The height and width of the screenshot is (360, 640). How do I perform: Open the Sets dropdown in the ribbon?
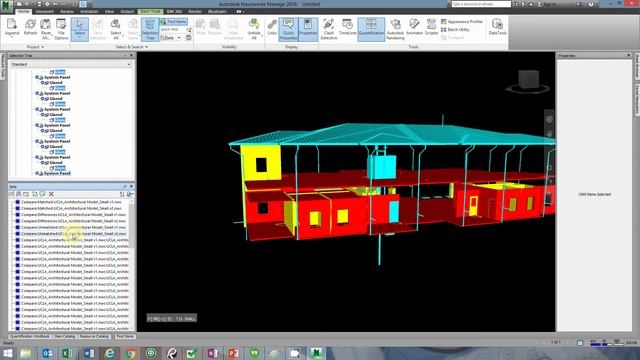coord(171,38)
